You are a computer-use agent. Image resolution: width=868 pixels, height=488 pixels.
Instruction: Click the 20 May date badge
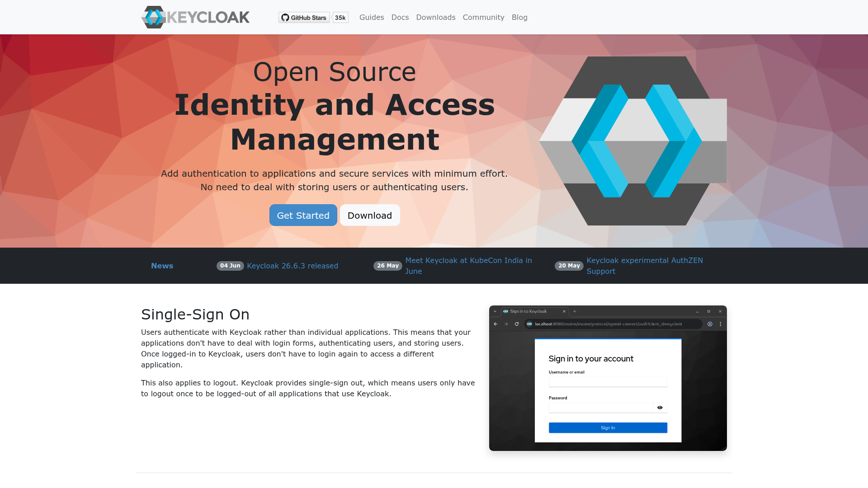(x=569, y=266)
